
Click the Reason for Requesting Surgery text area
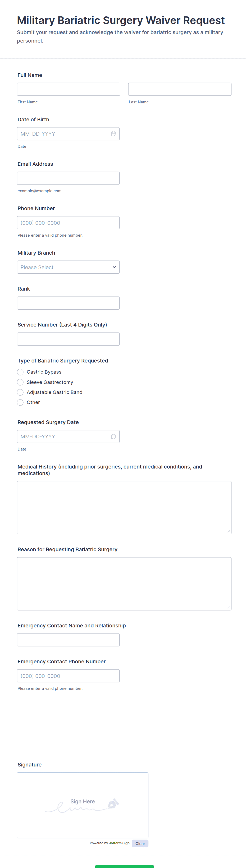pos(124,584)
